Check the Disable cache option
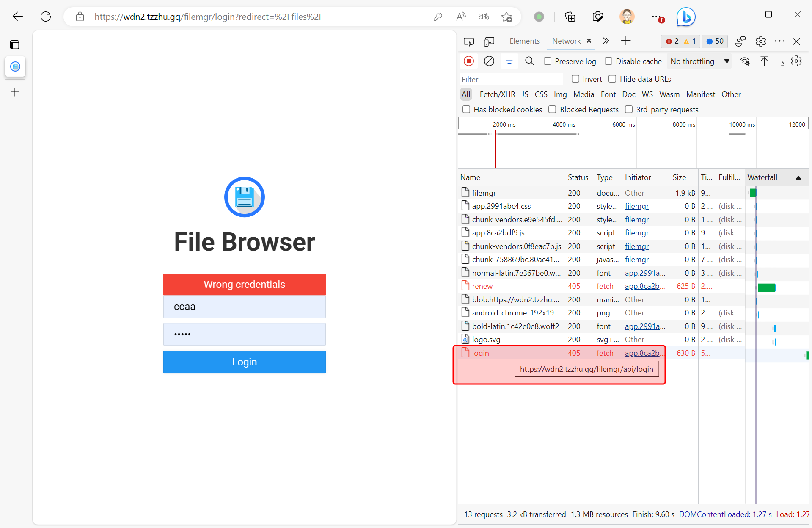 pyautogui.click(x=608, y=61)
